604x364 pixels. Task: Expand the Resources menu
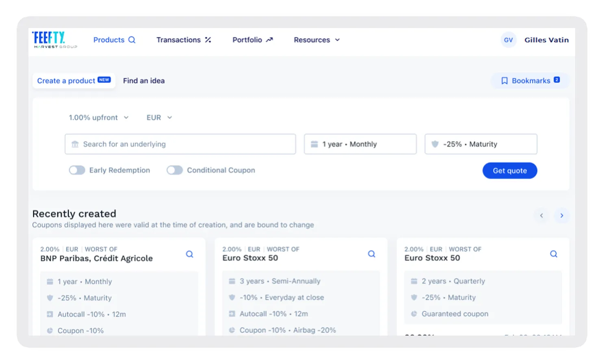[x=317, y=40]
